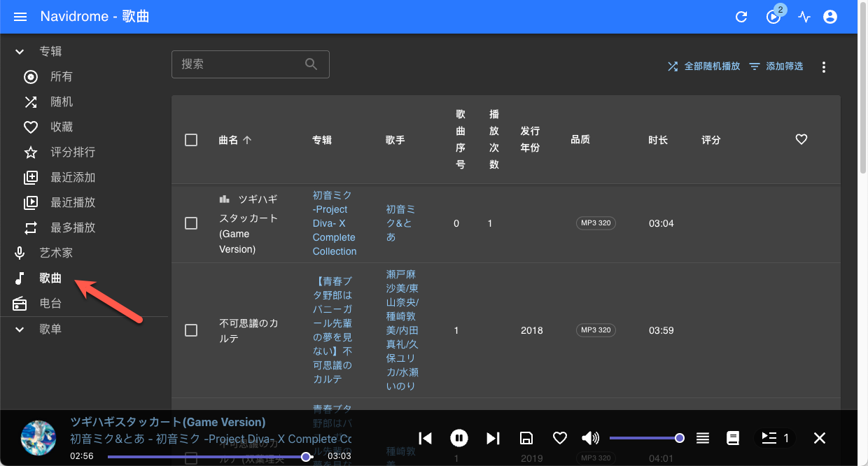The image size is (868, 466).
Task: Open 艺术家 in the sidebar
Action: coord(56,253)
